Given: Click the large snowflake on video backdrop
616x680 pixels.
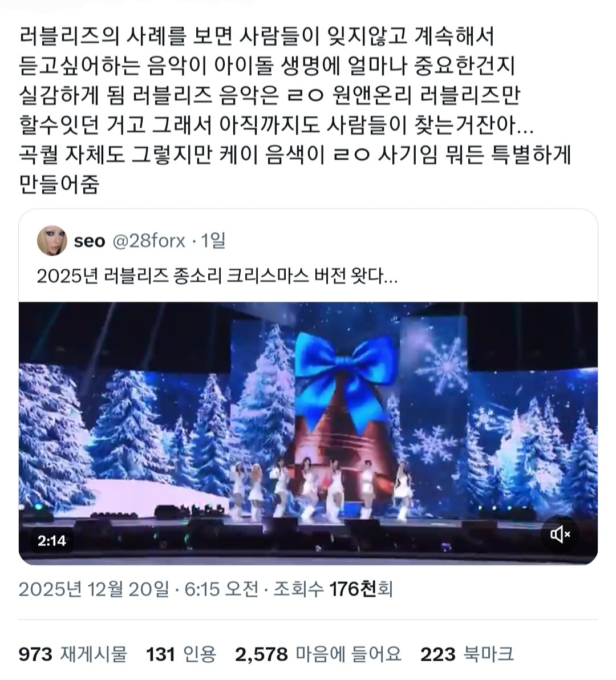Looking at the screenshot, I should [x=443, y=365].
